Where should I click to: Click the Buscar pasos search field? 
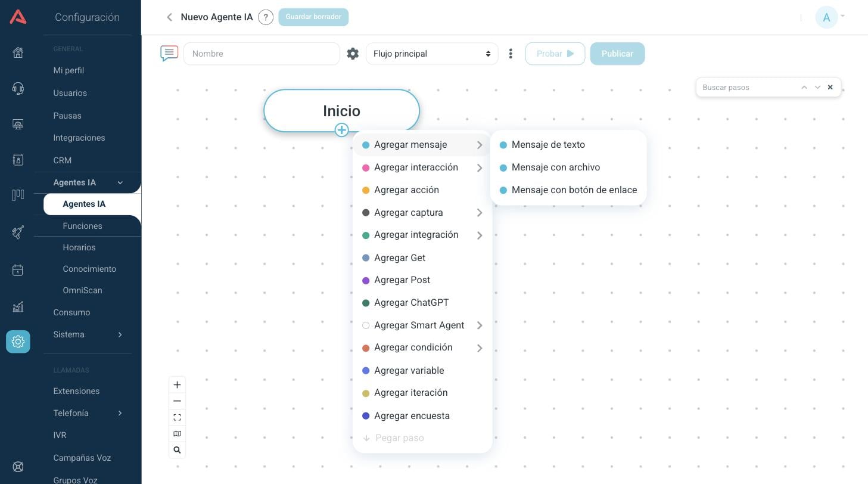pyautogui.click(x=748, y=87)
